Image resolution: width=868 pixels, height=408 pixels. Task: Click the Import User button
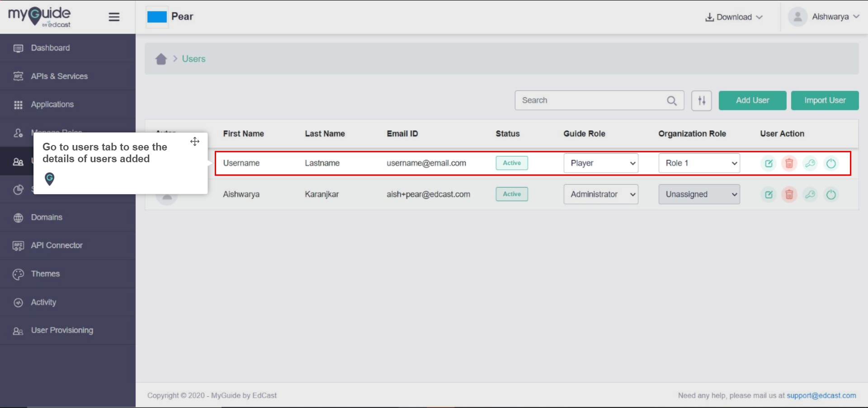coord(825,100)
